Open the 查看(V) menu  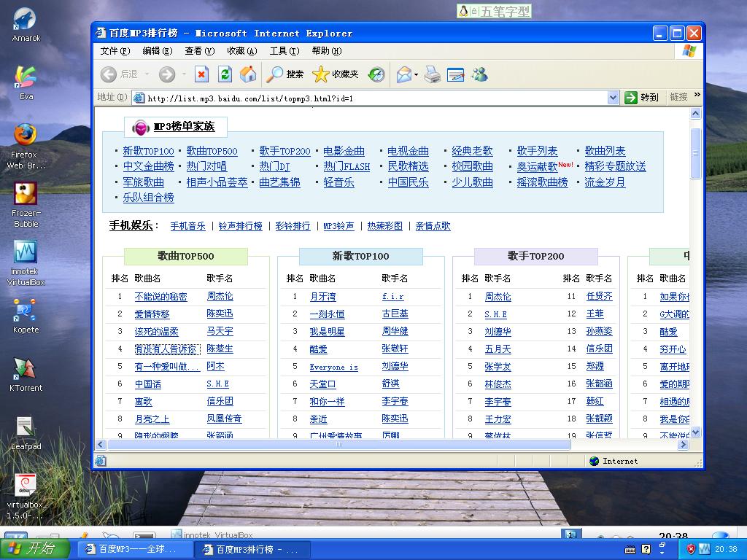(200, 51)
